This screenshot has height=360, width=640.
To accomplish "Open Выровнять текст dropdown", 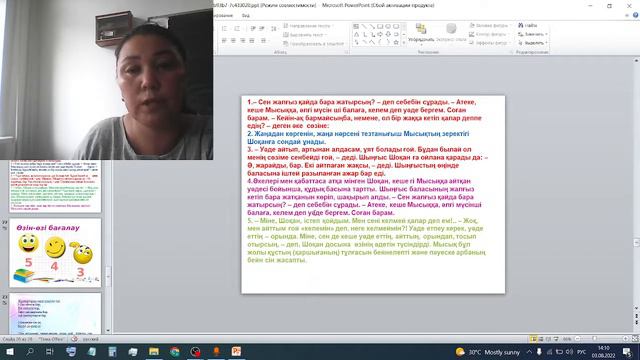I will click(x=305, y=35).
